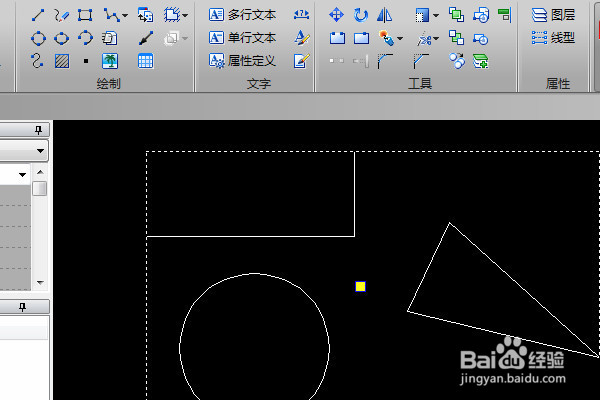Click the 单行文本 single-line text button
The image size is (600, 400).
pos(242,38)
